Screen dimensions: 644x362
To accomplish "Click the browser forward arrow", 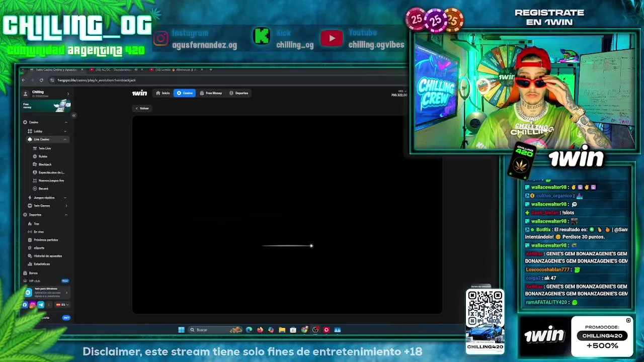I will [32, 80].
